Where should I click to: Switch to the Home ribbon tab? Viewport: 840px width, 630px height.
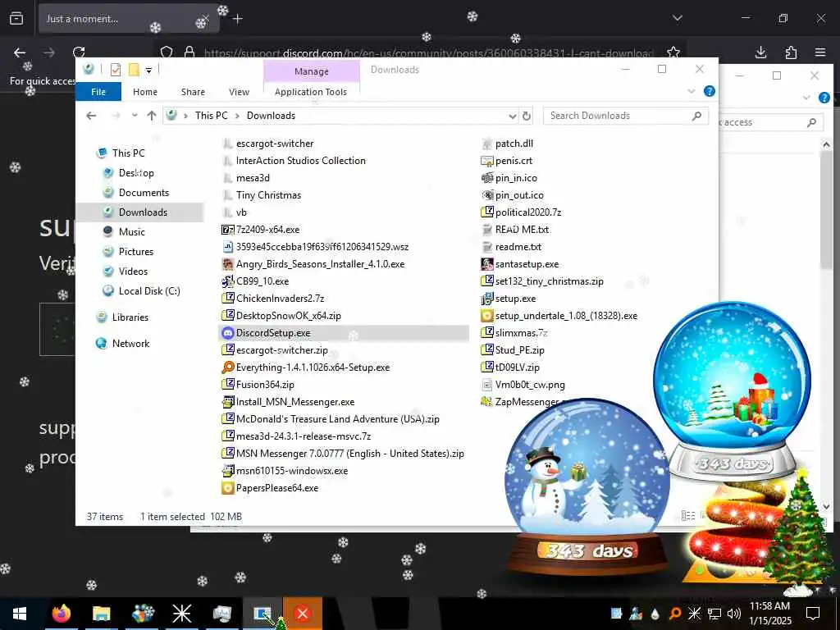[145, 92]
